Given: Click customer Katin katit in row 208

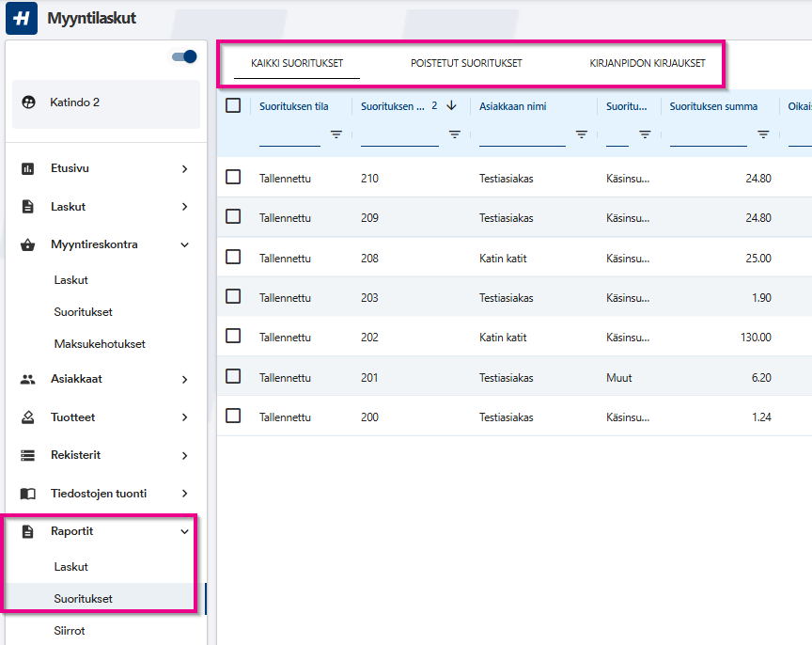Looking at the screenshot, I should (503, 258).
